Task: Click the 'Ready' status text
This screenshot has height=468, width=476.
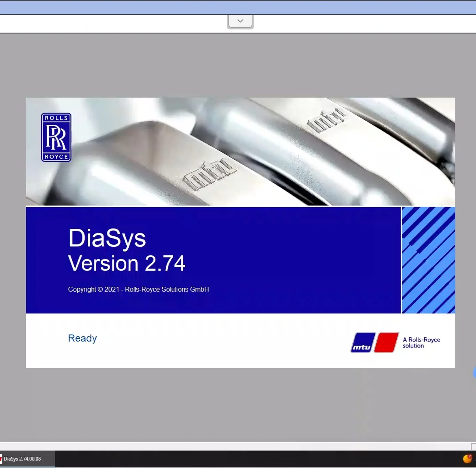Action: coord(82,338)
